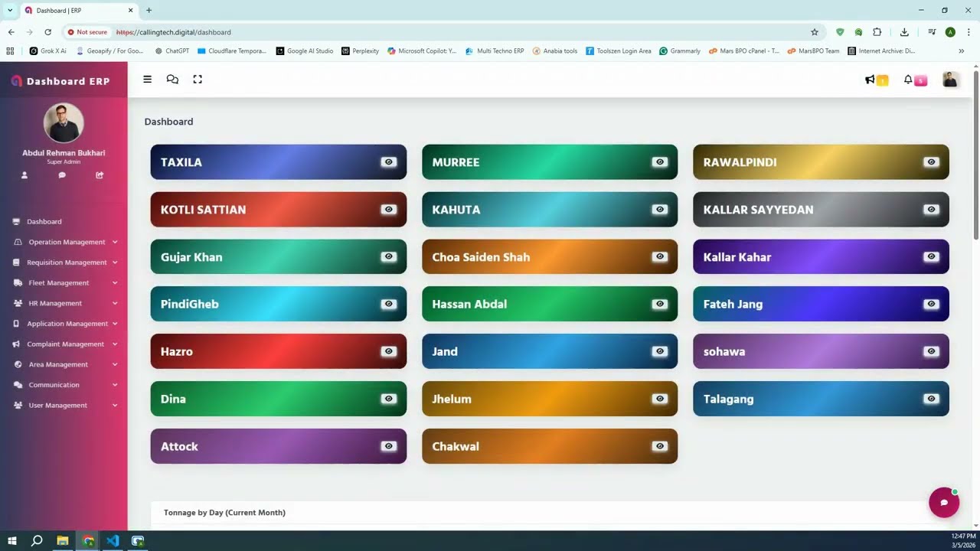Expand Application Management chevron

115,324
